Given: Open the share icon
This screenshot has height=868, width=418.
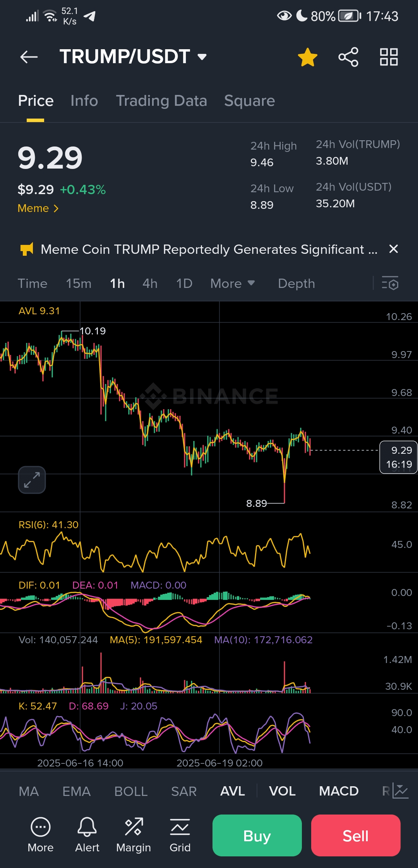Looking at the screenshot, I should pos(348,57).
